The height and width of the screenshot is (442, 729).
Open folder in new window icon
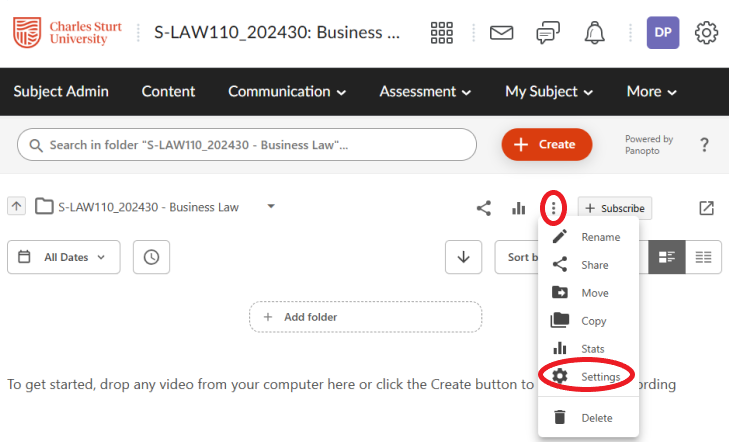click(706, 208)
